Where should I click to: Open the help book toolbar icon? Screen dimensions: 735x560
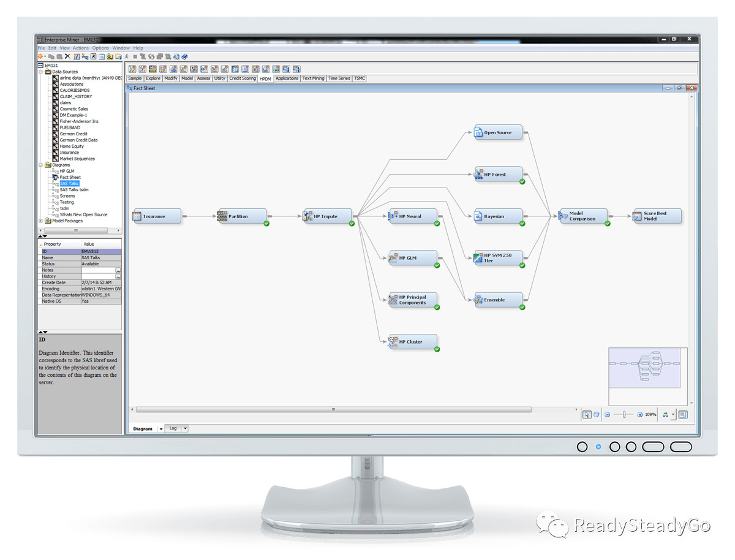click(x=184, y=56)
